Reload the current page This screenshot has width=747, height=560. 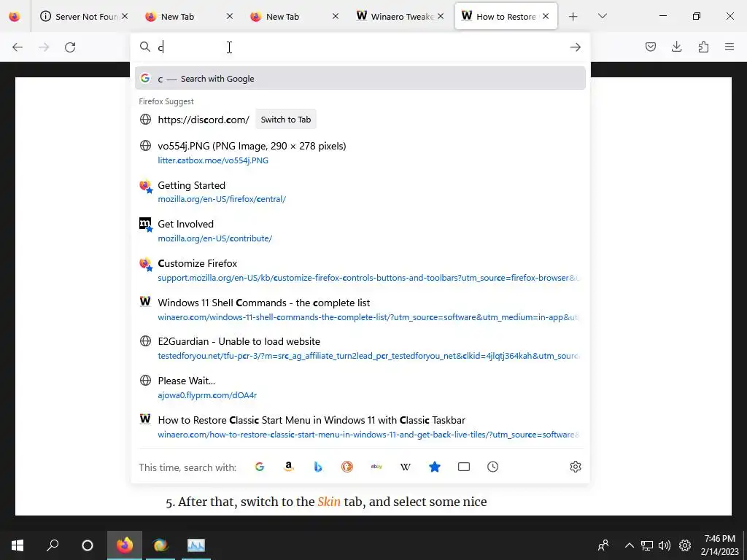coord(70,47)
